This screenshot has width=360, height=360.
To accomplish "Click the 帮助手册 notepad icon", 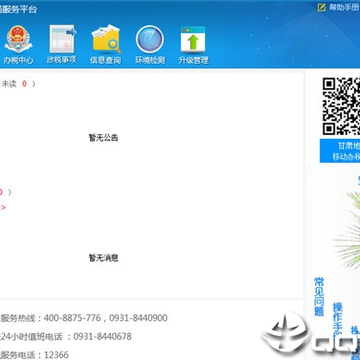I will (321, 8).
